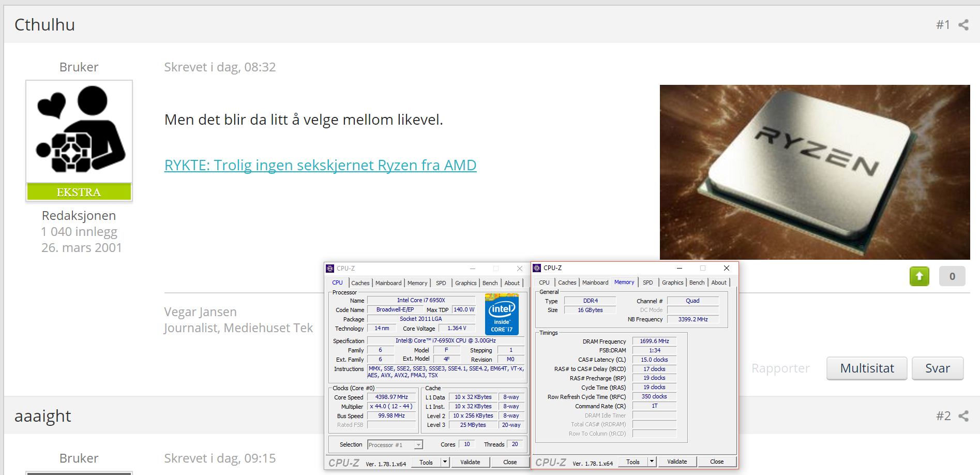Open Graphics tab in right CPU-Z window
The width and height of the screenshot is (980, 475).
pos(673,283)
